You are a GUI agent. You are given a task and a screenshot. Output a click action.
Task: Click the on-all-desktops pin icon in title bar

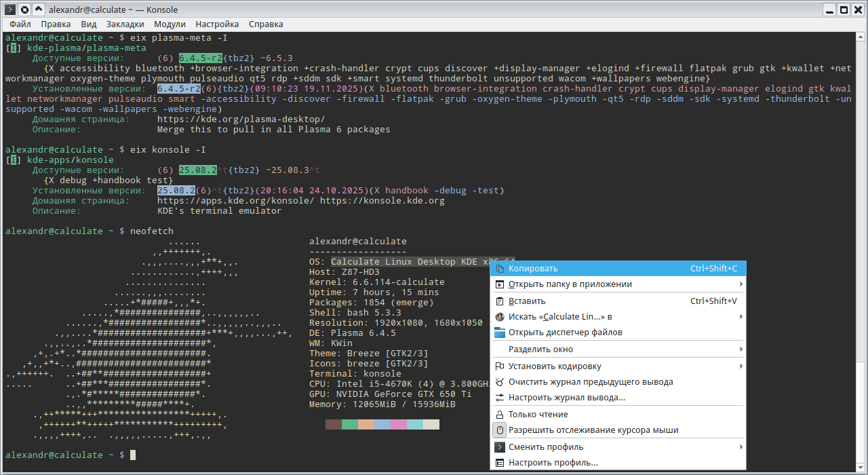[x=24, y=9]
